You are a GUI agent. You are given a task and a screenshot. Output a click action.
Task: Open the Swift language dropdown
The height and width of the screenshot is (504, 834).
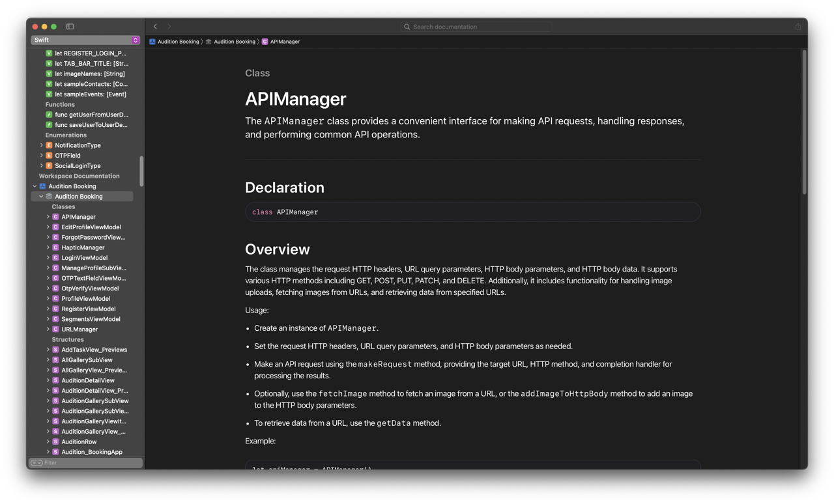click(85, 40)
